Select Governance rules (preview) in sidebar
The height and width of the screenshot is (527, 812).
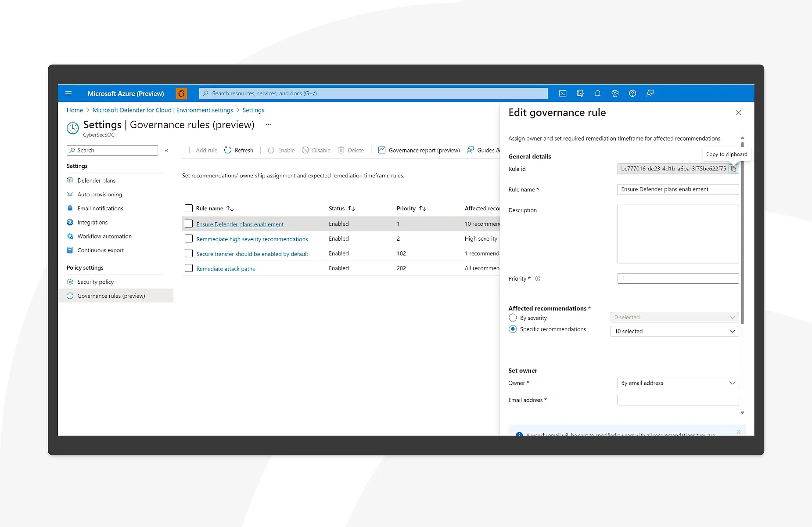(116, 296)
